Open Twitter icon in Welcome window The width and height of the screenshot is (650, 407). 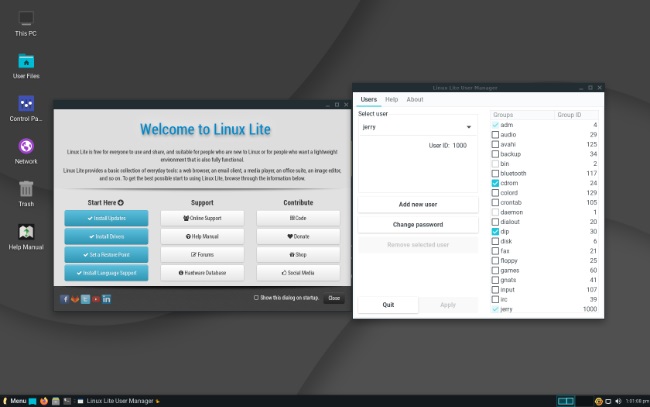pyautogui.click(x=85, y=299)
